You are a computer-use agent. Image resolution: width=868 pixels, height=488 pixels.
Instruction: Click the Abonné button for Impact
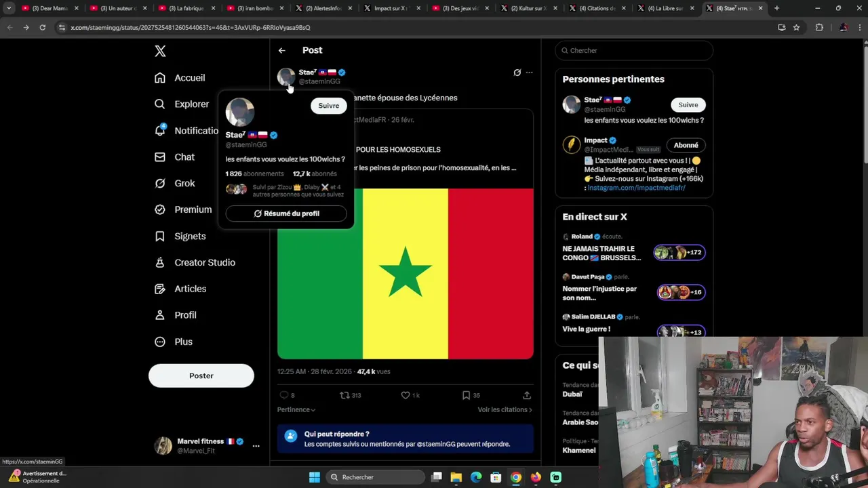tap(686, 145)
